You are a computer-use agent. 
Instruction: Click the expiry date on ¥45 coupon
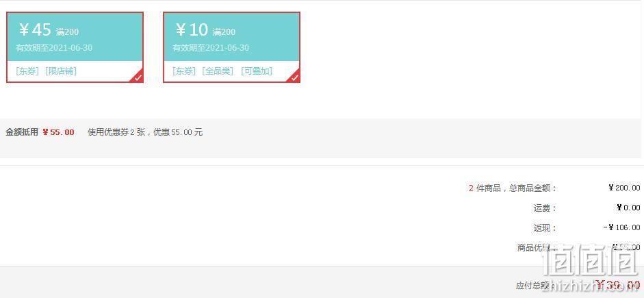click(54, 48)
